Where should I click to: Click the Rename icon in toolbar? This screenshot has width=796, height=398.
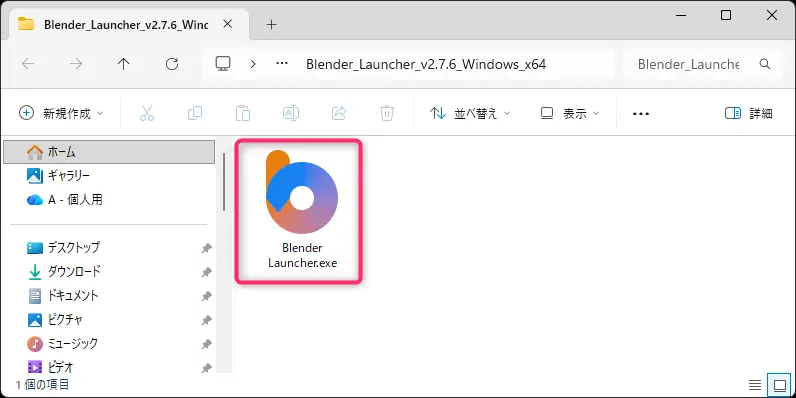click(x=291, y=113)
